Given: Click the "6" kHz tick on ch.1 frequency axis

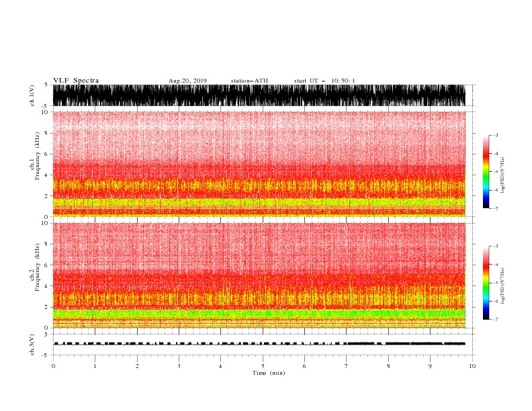Looking at the screenshot, I should pyautogui.click(x=47, y=154).
